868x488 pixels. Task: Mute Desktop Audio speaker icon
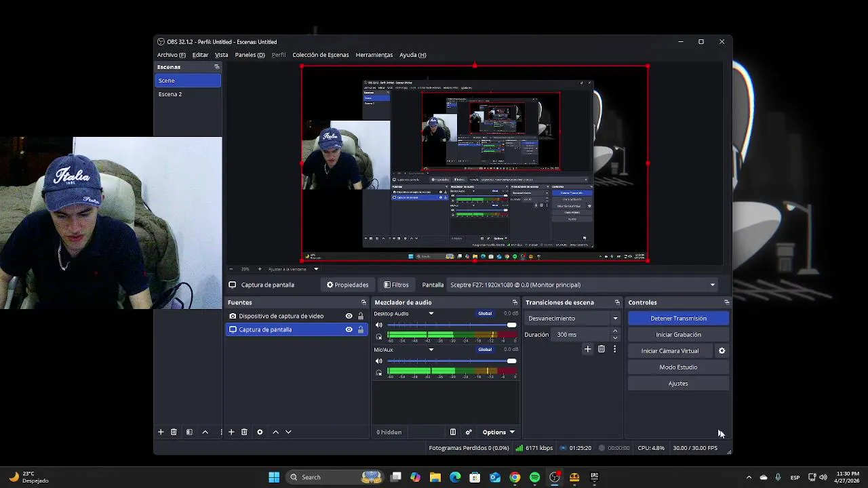click(379, 325)
